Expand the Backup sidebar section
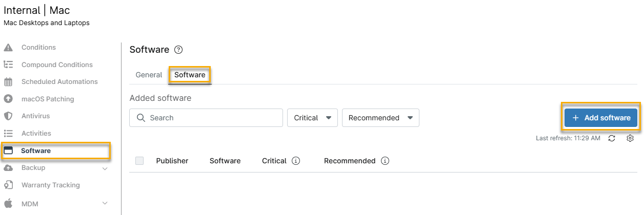 pos(105,168)
